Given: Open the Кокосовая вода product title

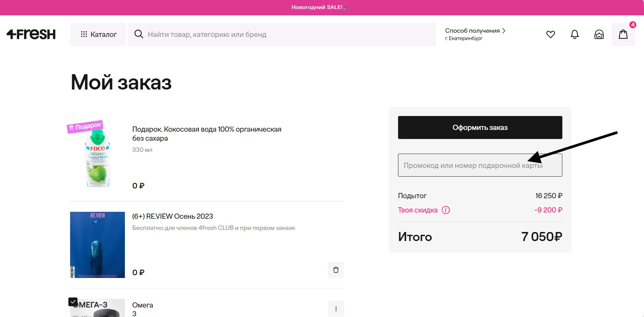Looking at the screenshot, I should [207, 134].
